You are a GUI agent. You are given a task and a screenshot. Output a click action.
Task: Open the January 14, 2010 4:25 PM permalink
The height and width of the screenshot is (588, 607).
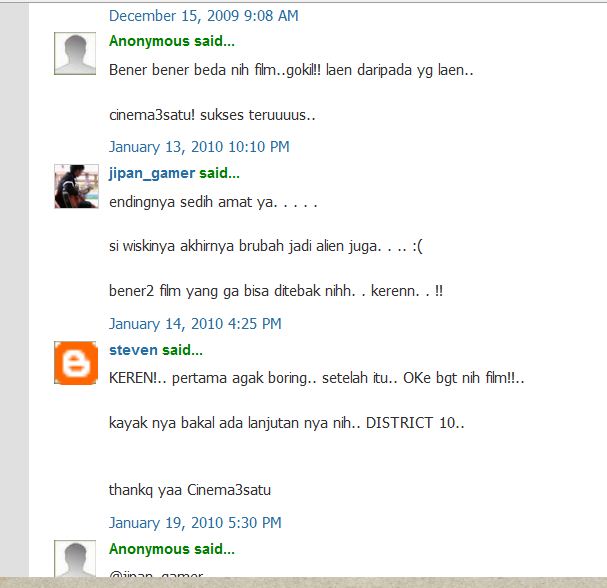(195, 324)
